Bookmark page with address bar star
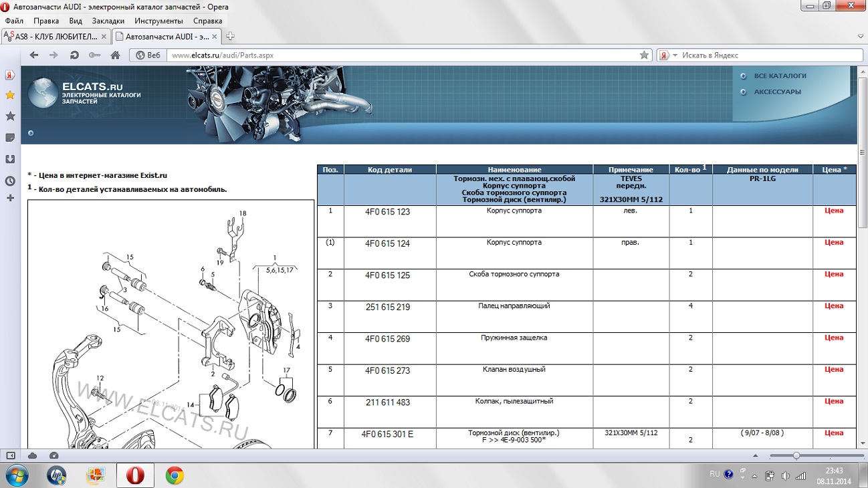This screenshot has height=488, width=868. (644, 55)
